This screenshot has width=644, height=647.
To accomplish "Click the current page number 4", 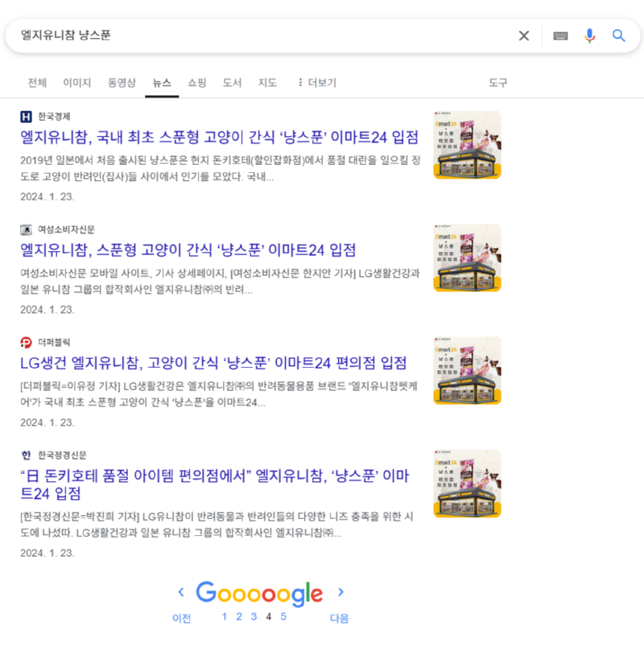I will 269,616.
